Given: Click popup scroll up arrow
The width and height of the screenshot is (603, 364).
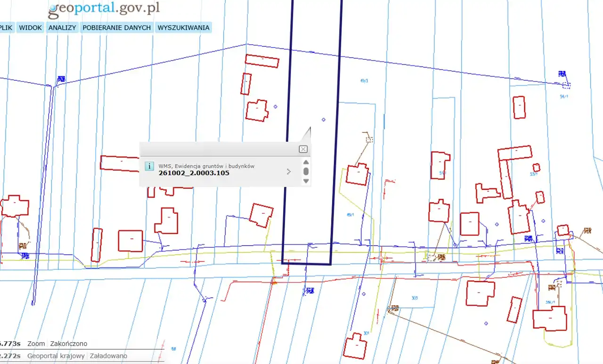Looking at the screenshot, I should tap(306, 162).
